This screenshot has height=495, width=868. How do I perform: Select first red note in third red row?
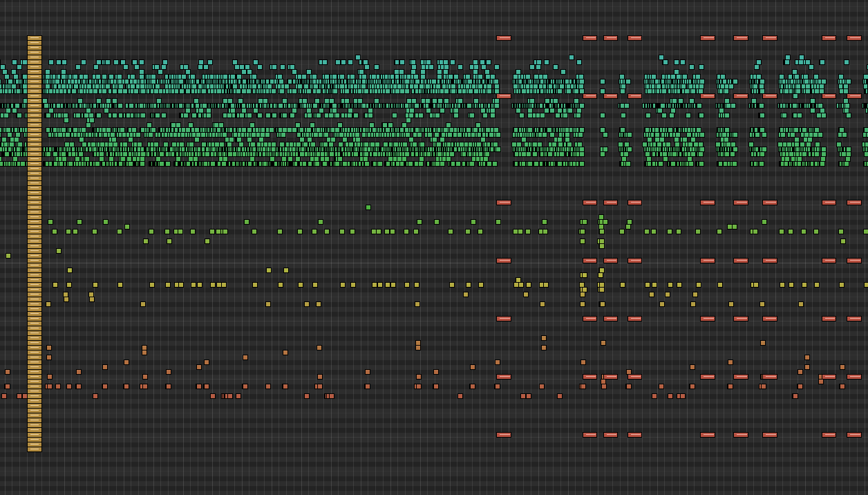tap(504, 203)
